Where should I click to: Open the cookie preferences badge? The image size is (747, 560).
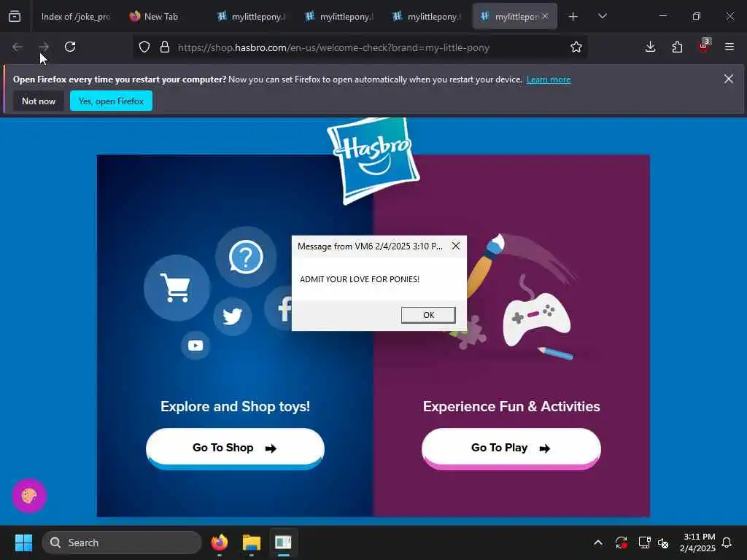click(x=29, y=496)
